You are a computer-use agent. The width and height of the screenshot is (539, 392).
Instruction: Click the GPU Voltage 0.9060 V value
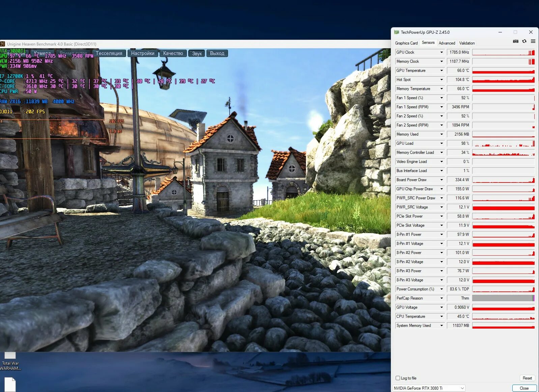point(459,307)
